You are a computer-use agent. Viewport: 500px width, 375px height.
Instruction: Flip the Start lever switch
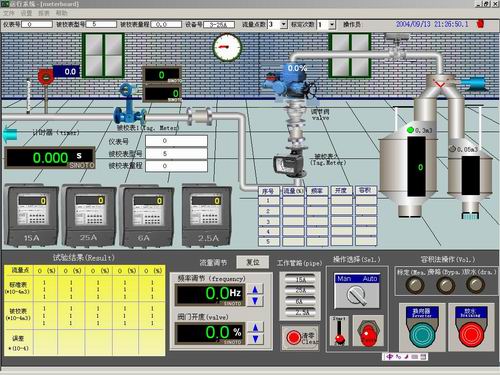click(x=339, y=331)
